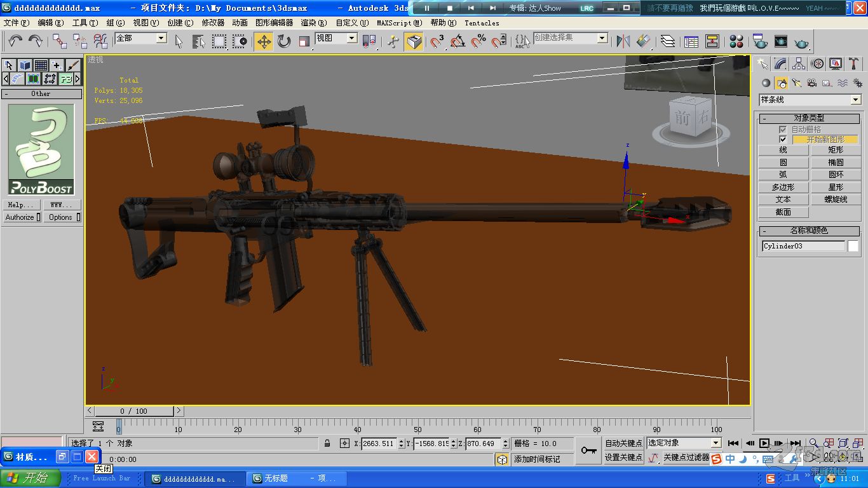Switch to the Utilities hammer tab

pyautogui.click(x=854, y=64)
